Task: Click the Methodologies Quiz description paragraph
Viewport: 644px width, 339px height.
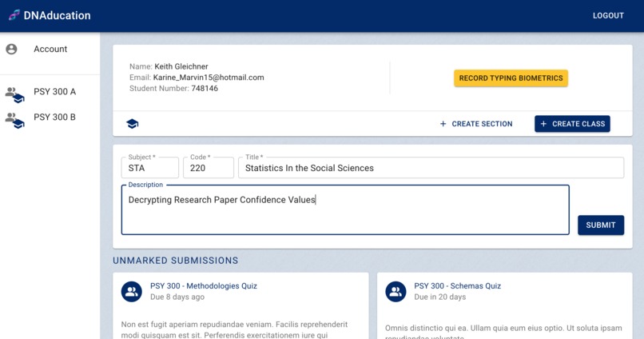Action: [235, 329]
